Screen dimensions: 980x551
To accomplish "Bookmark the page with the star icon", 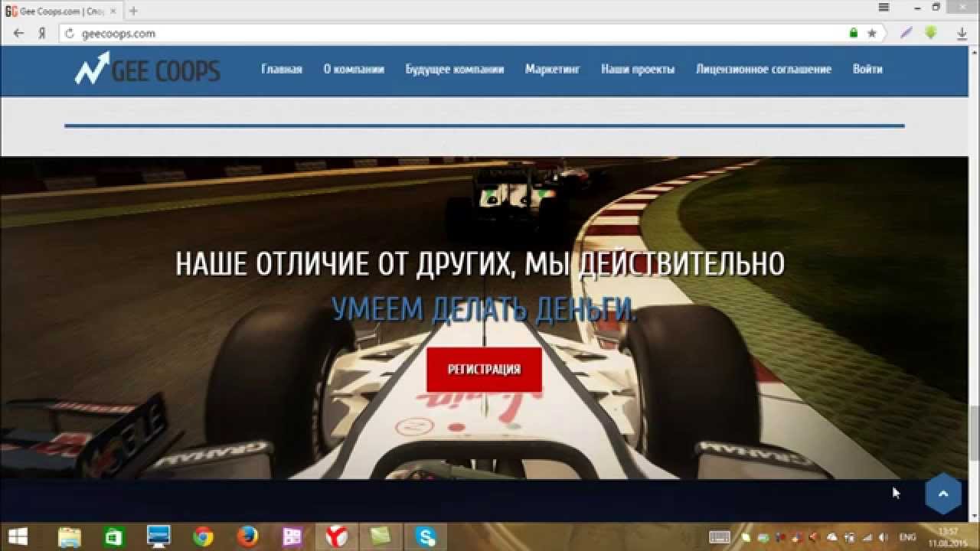I will coord(872,34).
